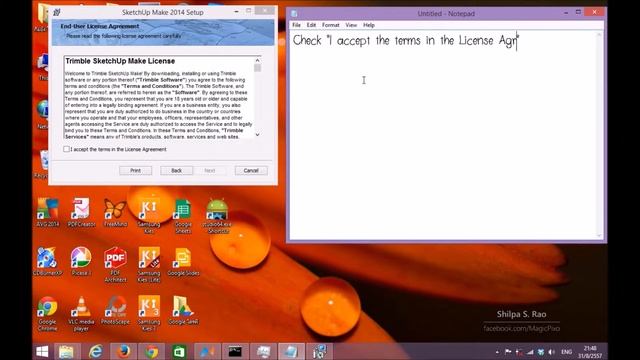
Task: Open AVG 2014 desktop shortcut
Action: tap(47, 212)
